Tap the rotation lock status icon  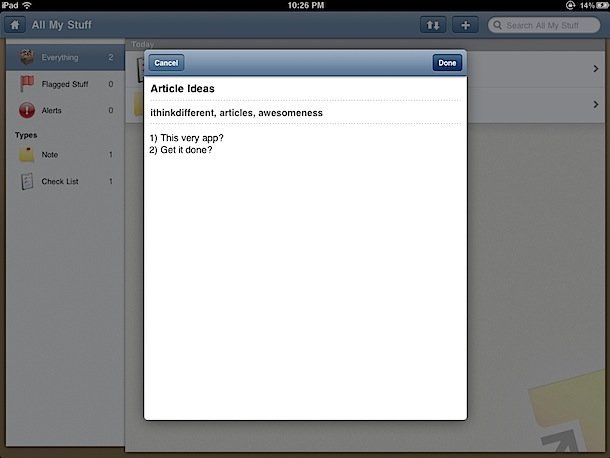569,6
